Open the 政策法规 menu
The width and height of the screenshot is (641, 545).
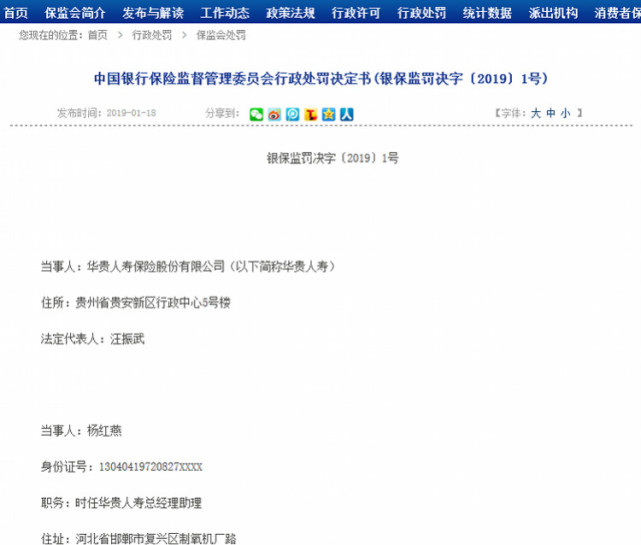point(290,13)
